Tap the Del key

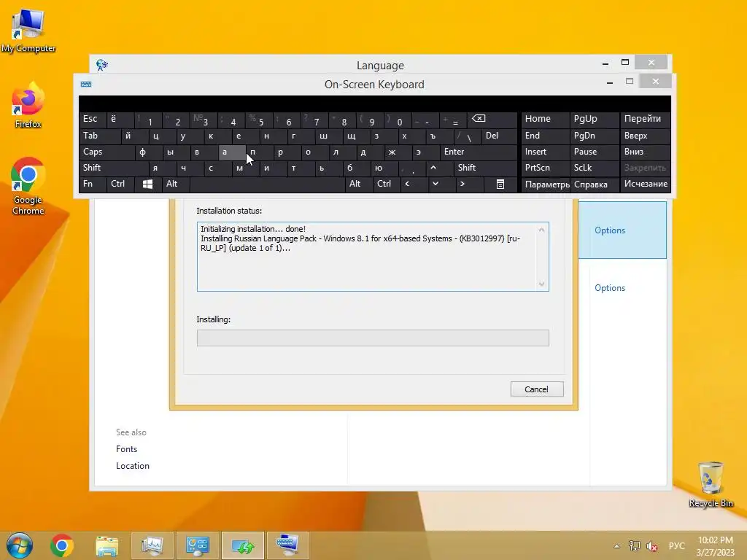(499, 136)
